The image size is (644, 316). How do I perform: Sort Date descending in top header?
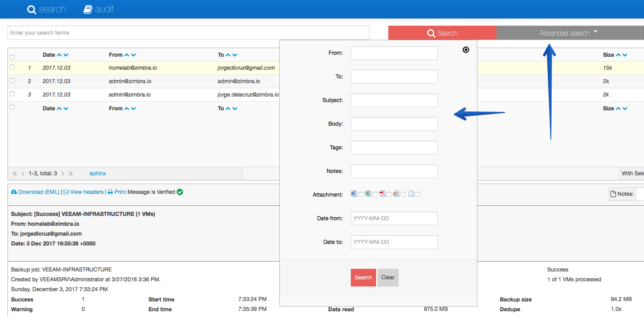pyautogui.click(x=66, y=55)
